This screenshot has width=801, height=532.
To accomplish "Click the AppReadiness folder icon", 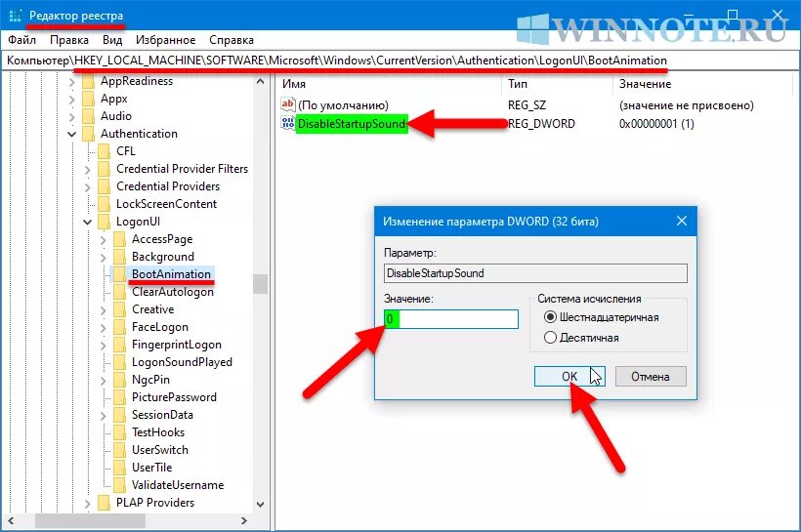I will [x=88, y=81].
